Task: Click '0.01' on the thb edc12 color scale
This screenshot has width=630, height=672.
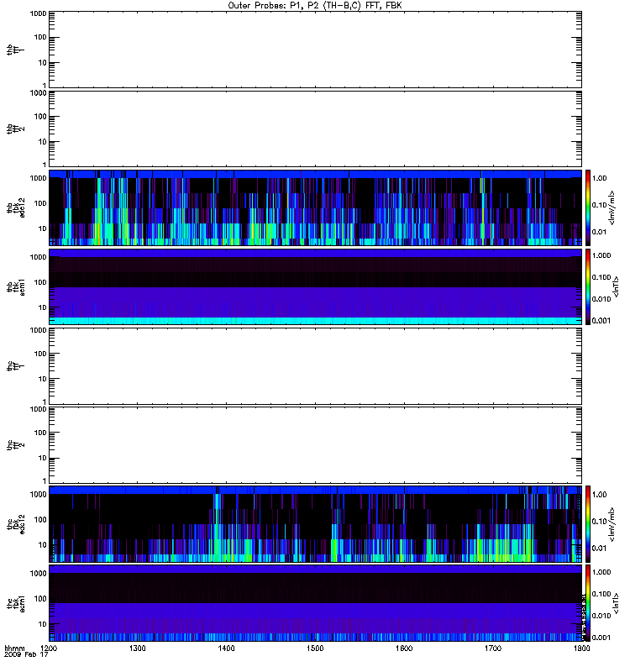Action: pos(599,232)
